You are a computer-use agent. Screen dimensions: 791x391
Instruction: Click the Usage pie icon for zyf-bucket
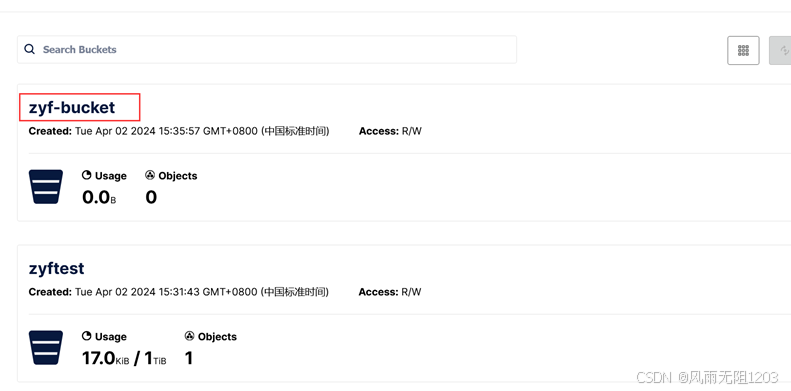pyautogui.click(x=87, y=176)
